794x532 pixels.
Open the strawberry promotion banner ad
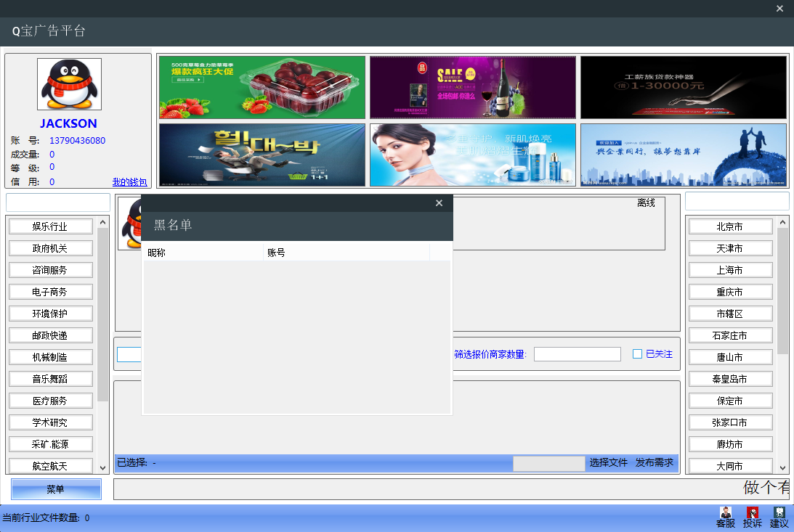[262, 87]
